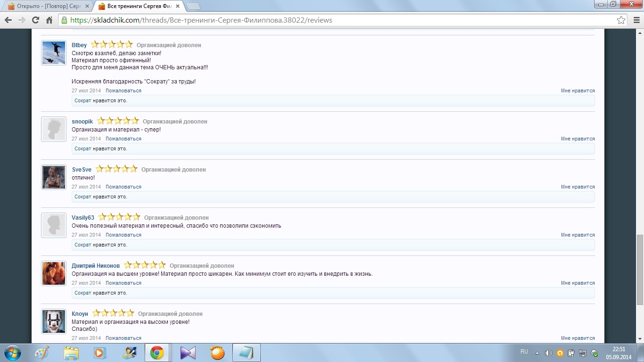644x362 pixels.
Task: Open the Дмитрий Никонов username link
Action: [x=96, y=266]
